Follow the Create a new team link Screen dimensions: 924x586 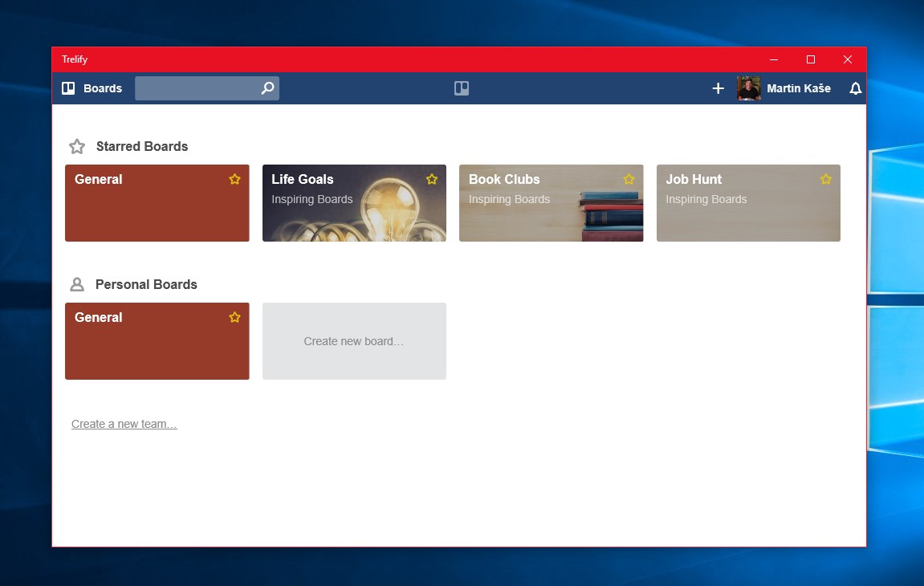click(124, 424)
